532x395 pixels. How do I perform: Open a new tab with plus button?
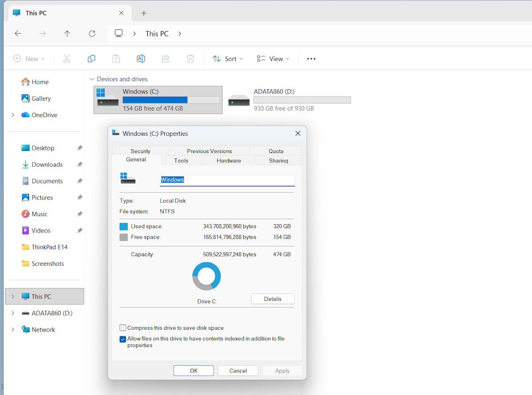coord(144,13)
